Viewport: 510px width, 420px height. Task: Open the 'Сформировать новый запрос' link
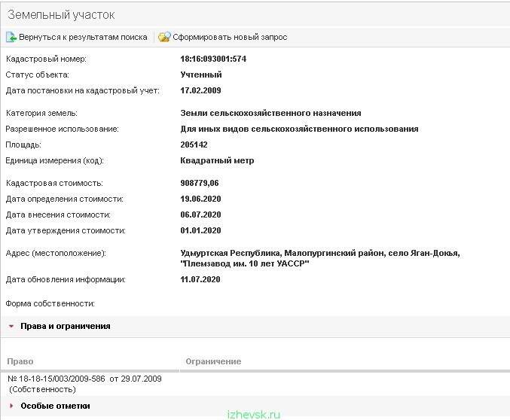pos(230,37)
